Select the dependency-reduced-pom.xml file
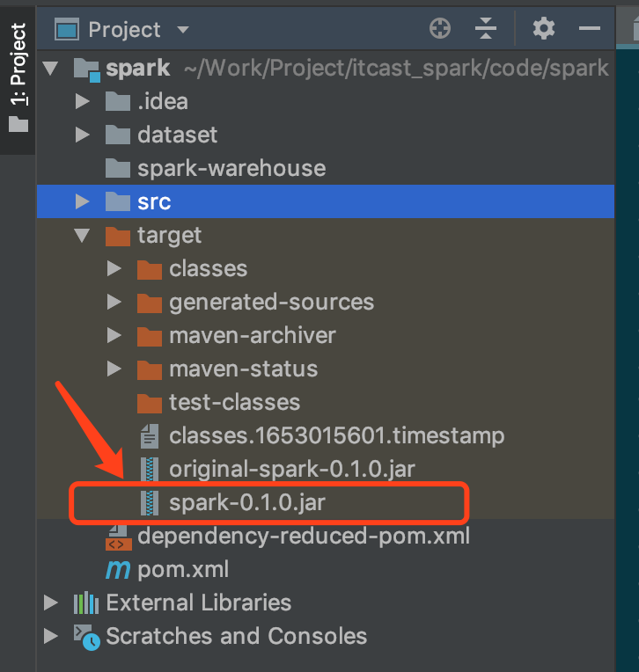 (288, 537)
